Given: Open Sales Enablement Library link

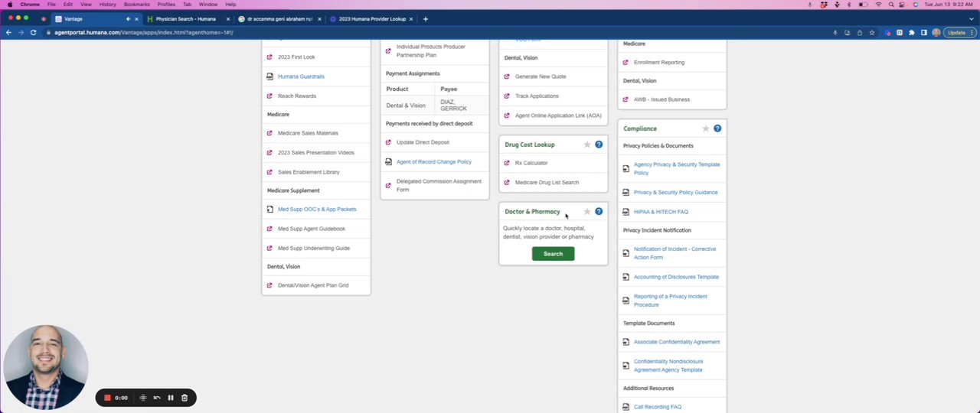Looking at the screenshot, I should pyautogui.click(x=309, y=172).
